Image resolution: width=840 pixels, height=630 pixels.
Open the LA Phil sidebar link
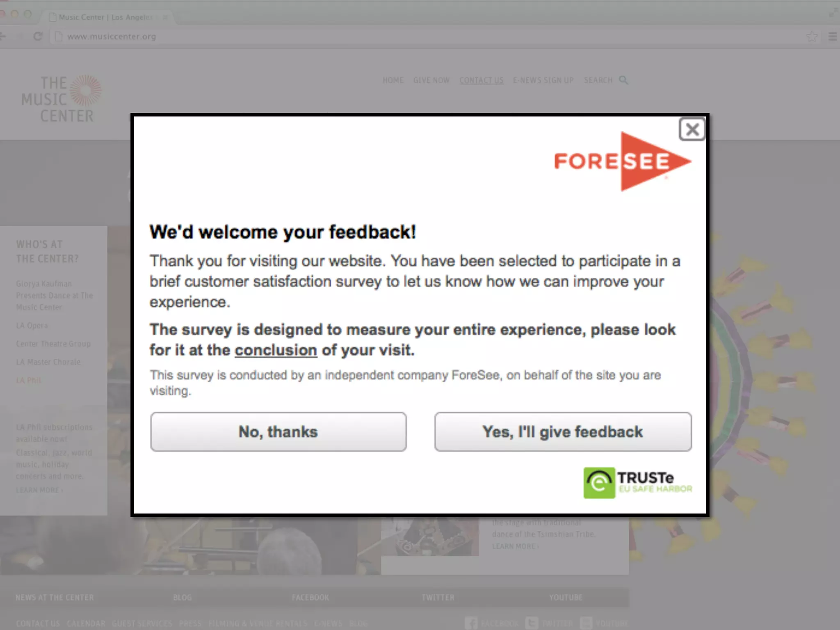(x=29, y=380)
